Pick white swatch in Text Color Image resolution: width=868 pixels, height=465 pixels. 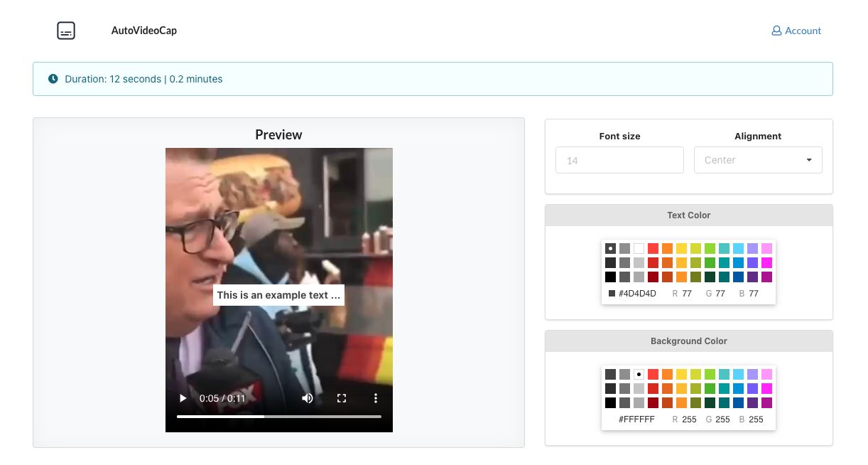pos(639,248)
